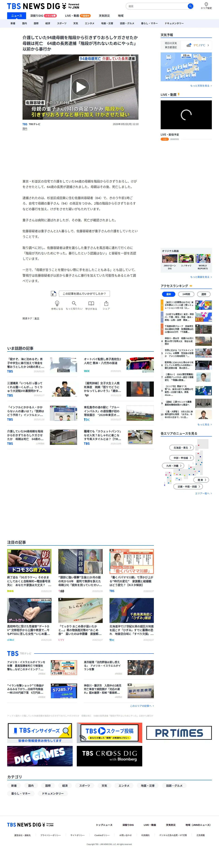This screenshot has height=868, width=219.
Task: Click the 国内 category link under video
Action: pyautogui.click(x=25, y=129)
